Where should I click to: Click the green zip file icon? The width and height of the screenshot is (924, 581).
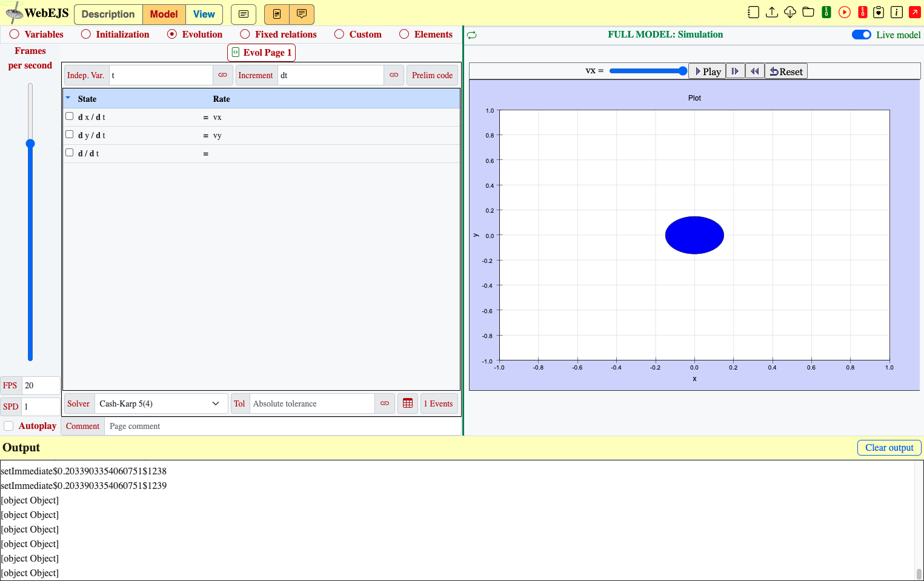pyautogui.click(x=826, y=12)
